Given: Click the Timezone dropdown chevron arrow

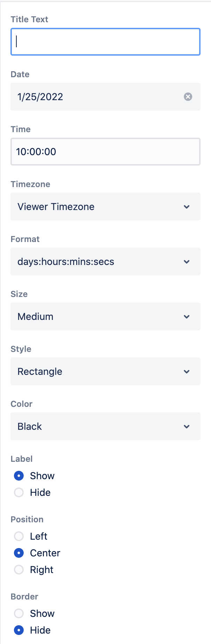Looking at the screenshot, I should (x=187, y=207).
